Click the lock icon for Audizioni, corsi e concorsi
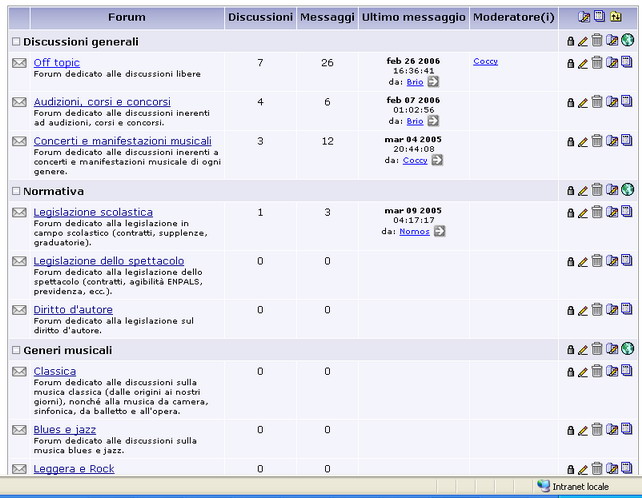This screenshot has height=498, width=642. (x=570, y=102)
